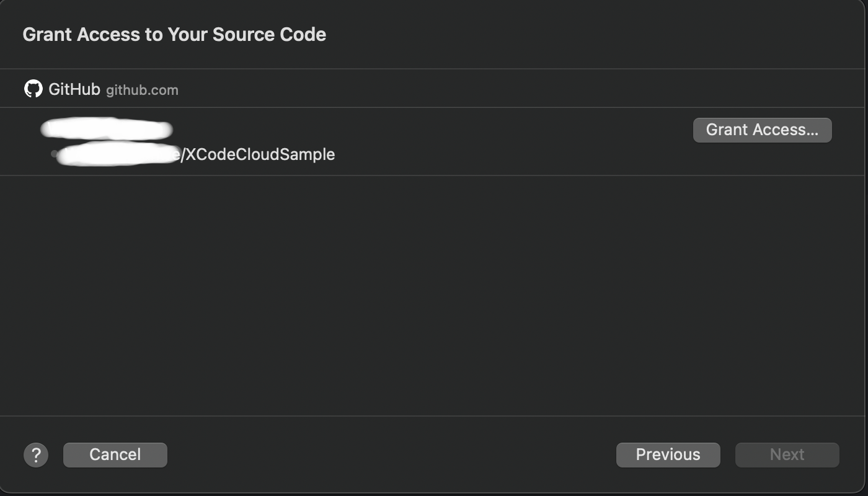Click the github.com host text
Viewport: 868px width, 496px height.
[x=142, y=91]
